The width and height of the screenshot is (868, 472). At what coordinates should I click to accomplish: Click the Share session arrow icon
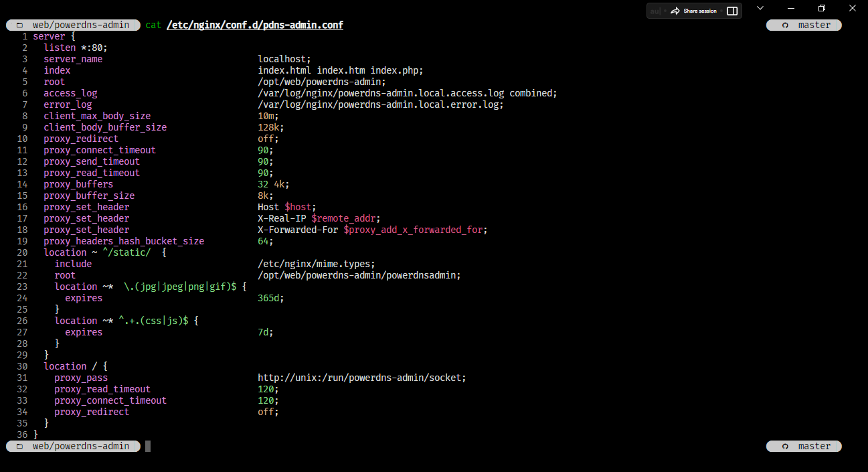675,11
